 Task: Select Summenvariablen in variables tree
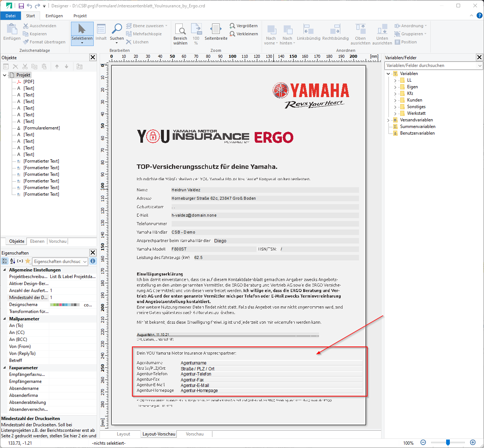(417, 127)
